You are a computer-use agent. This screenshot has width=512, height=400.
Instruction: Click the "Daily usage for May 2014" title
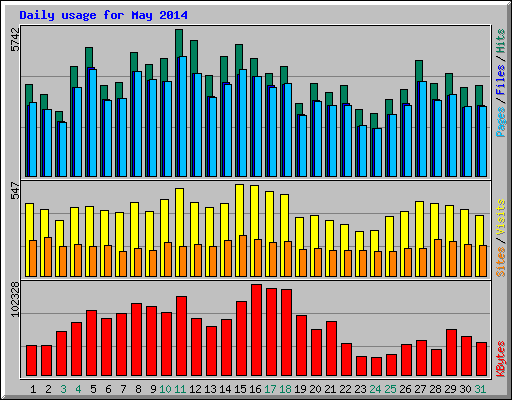(103, 15)
